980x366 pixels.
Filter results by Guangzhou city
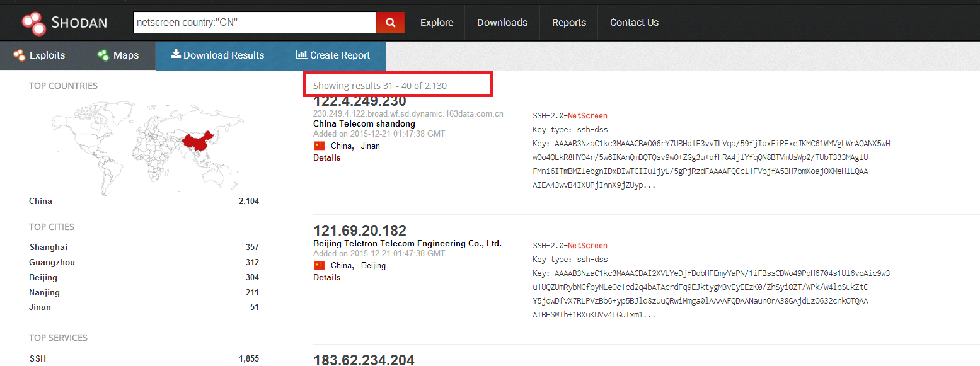52,262
